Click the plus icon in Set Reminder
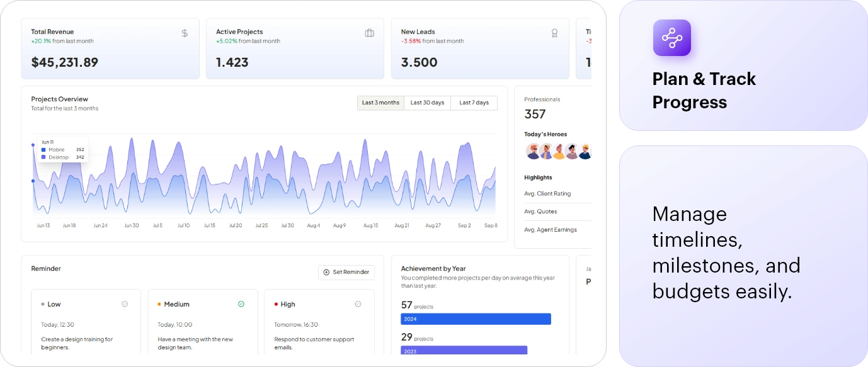 (x=326, y=273)
